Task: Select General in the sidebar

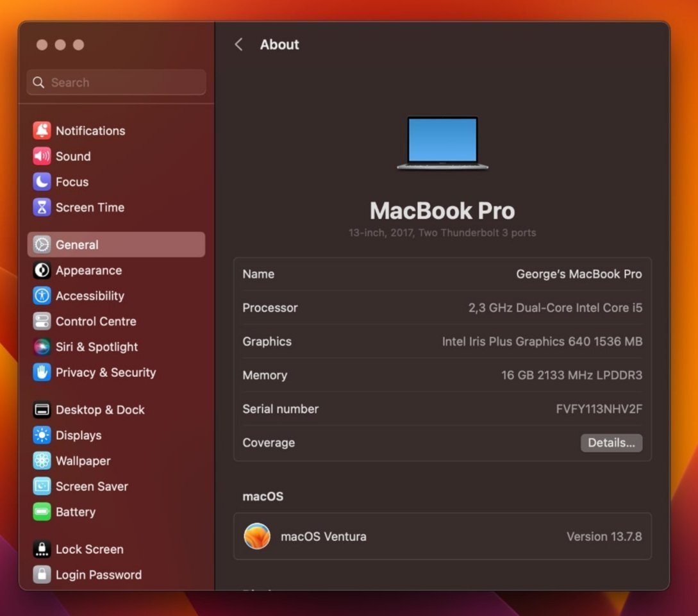Action: [x=116, y=245]
